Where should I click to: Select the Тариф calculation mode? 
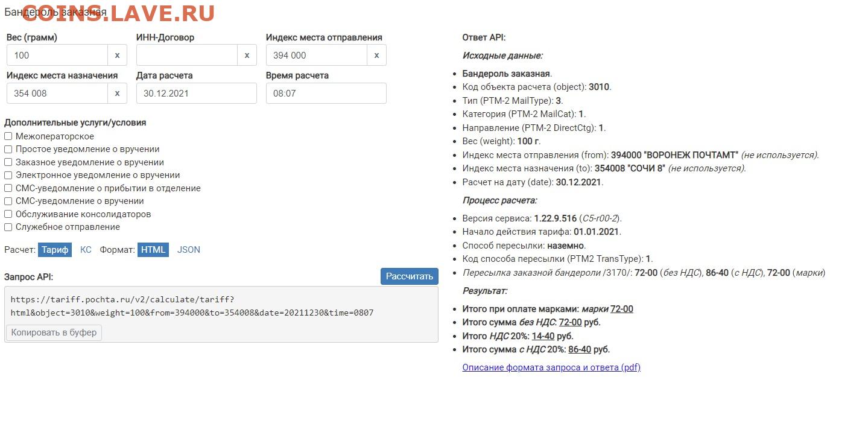click(x=55, y=250)
